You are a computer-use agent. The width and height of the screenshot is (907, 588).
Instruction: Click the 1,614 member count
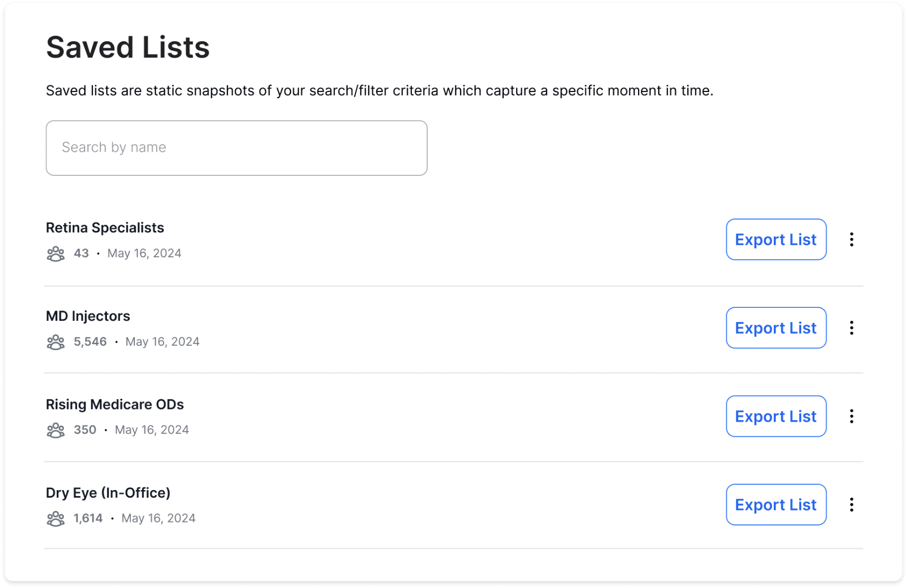coord(88,519)
